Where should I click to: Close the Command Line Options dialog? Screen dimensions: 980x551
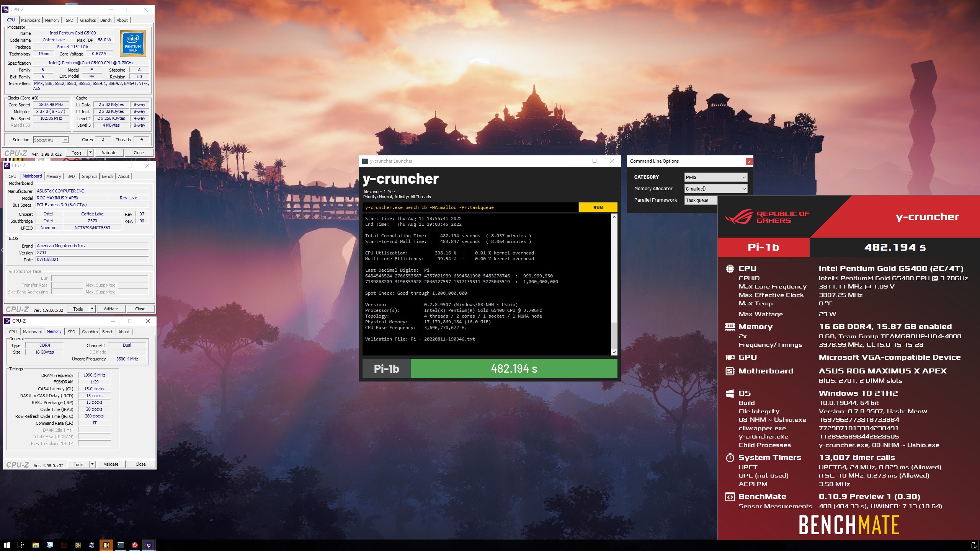pos(749,161)
